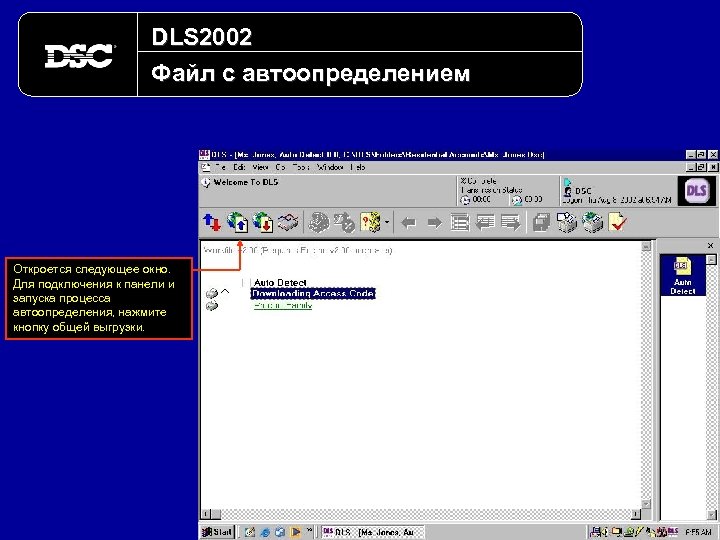Open the Help menu
720x540 pixels.
(358, 168)
